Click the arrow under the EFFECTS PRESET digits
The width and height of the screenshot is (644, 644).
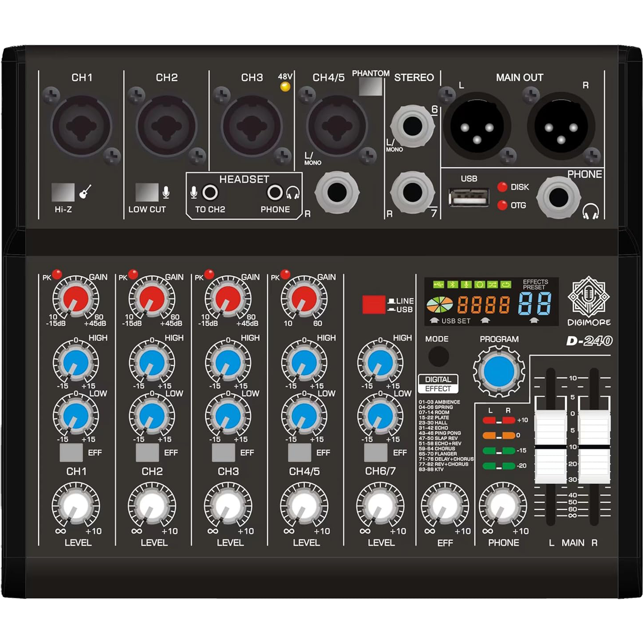click(534, 319)
